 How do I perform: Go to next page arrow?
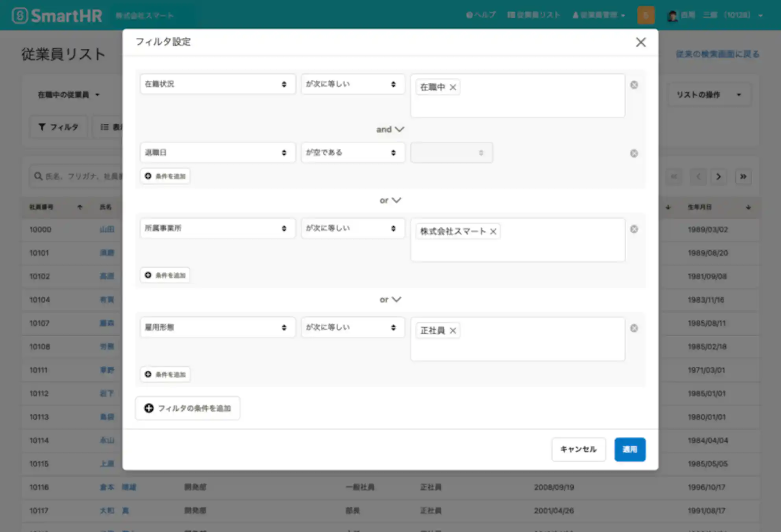[x=718, y=176]
